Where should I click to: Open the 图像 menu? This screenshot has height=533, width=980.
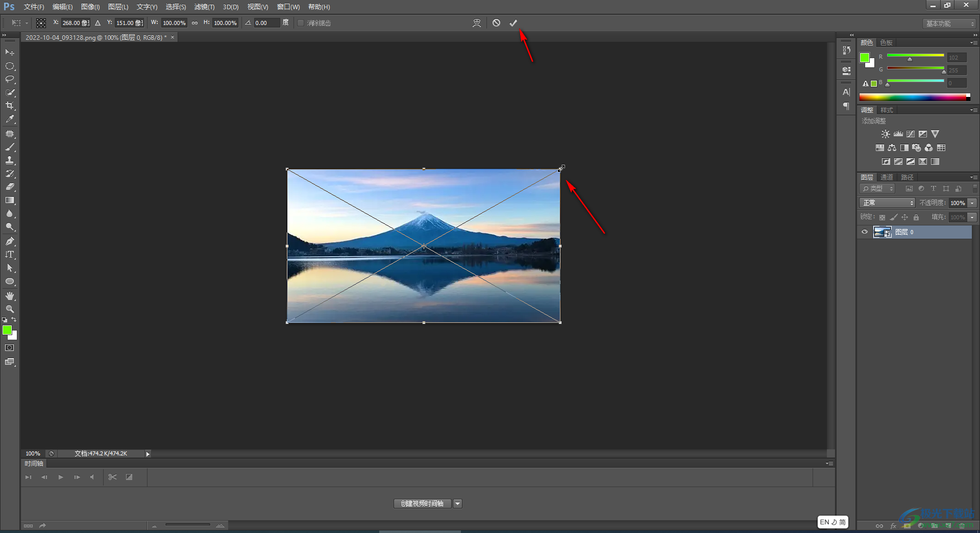point(90,7)
